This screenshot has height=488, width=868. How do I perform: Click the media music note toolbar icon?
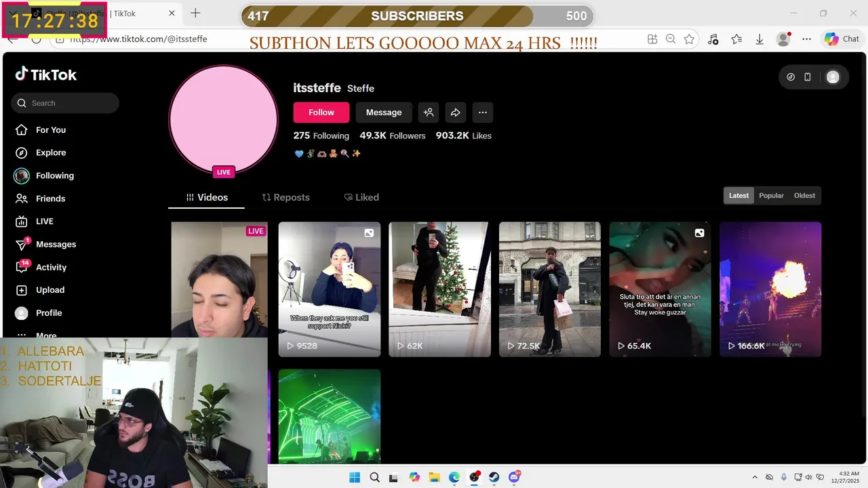click(713, 39)
